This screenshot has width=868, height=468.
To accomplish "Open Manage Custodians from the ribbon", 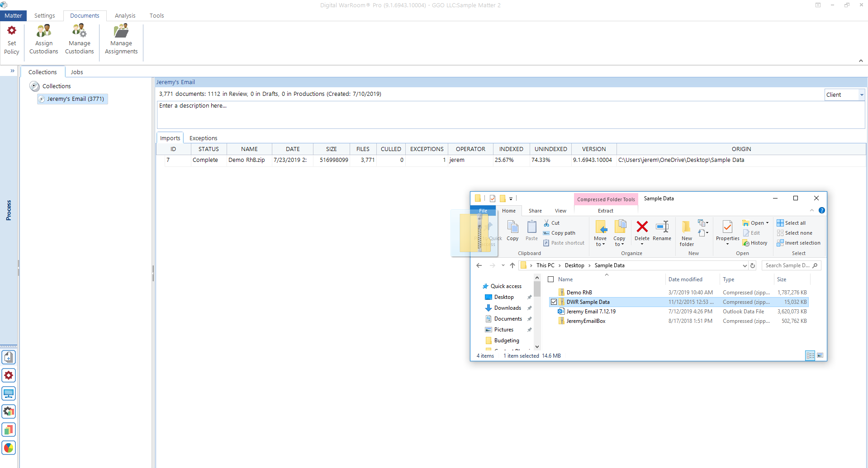I will point(80,40).
